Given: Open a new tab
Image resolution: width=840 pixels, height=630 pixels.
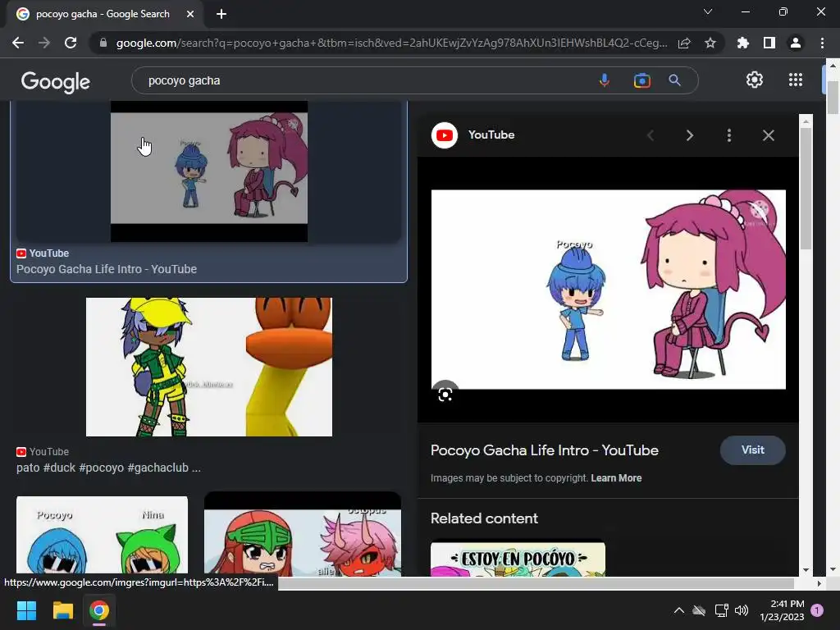Looking at the screenshot, I should tap(221, 14).
